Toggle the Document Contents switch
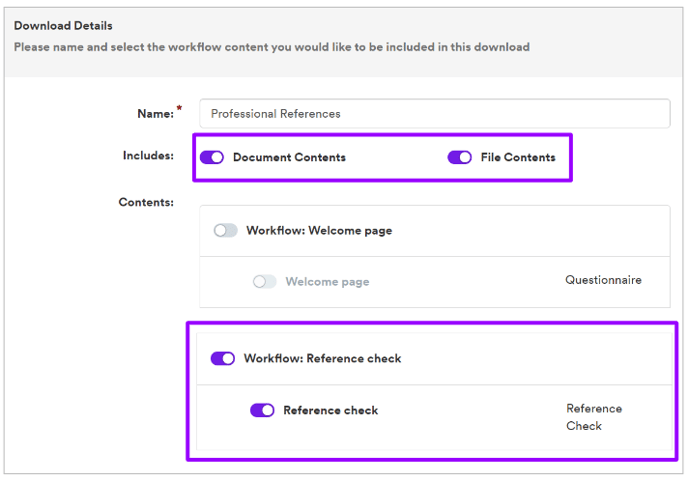The height and width of the screenshot is (481, 688). pos(212,157)
